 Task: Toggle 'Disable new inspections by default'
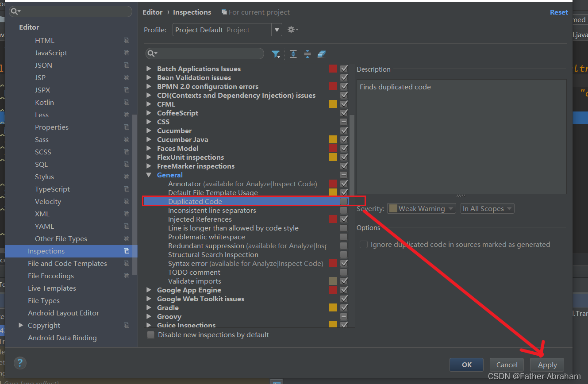150,335
